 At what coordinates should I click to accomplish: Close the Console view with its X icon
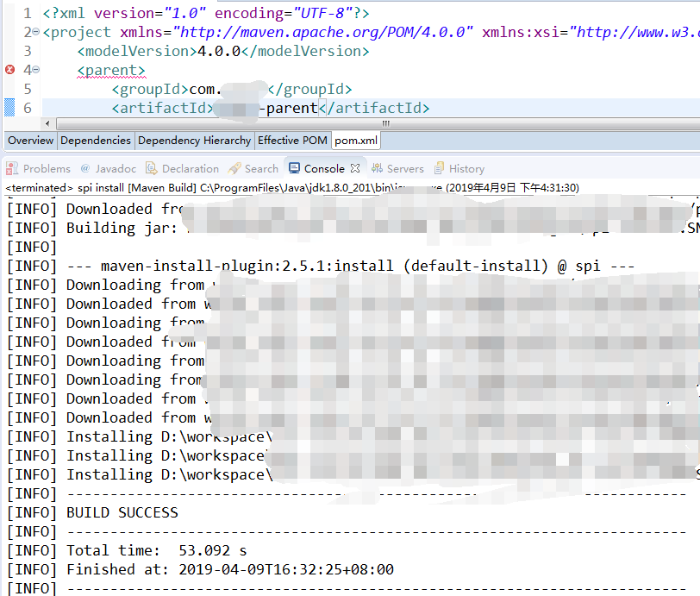[355, 168]
